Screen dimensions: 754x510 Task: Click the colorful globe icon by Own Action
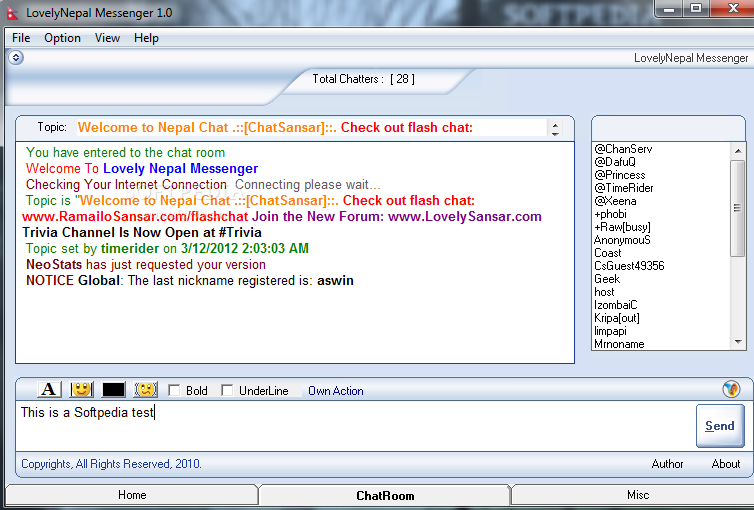point(731,389)
